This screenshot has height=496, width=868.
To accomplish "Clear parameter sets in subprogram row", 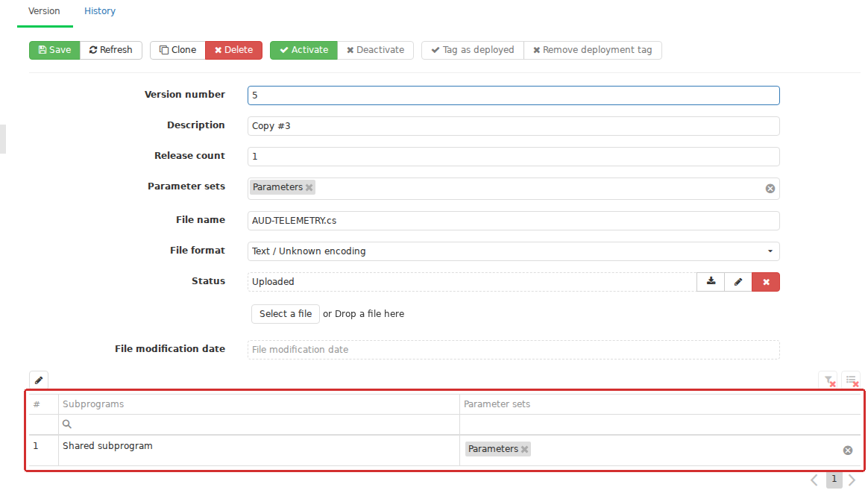I will click(x=848, y=451).
